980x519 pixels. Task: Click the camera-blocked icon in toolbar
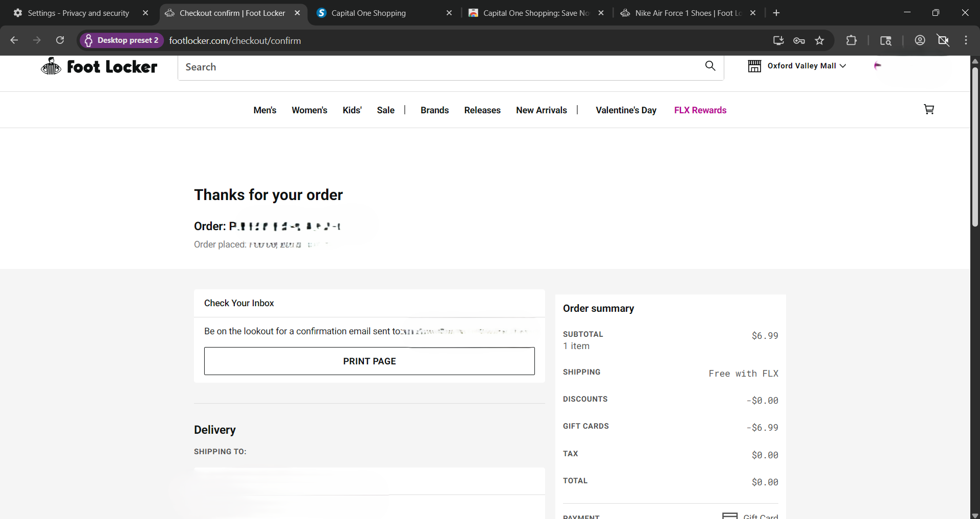click(x=943, y=40)
